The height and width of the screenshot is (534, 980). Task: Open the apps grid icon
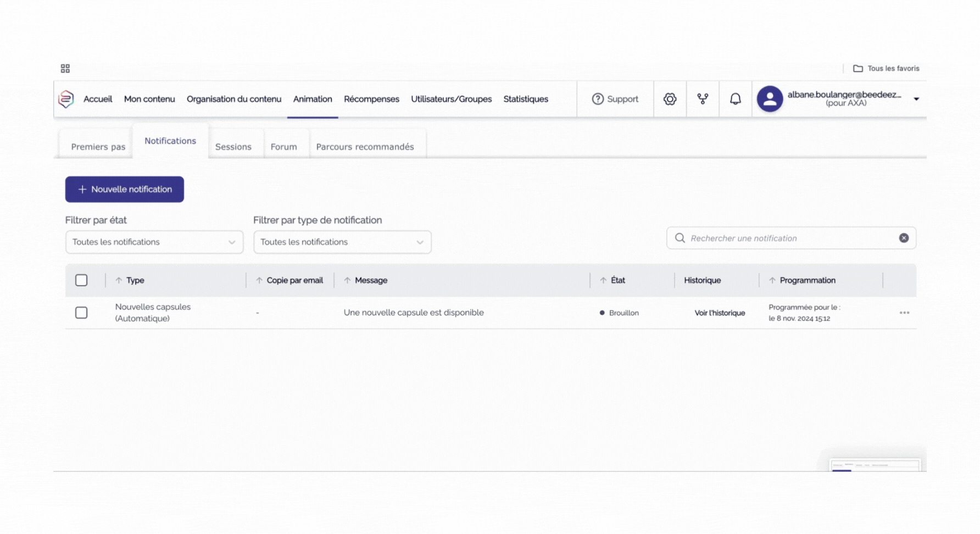[x=65, y=69]
